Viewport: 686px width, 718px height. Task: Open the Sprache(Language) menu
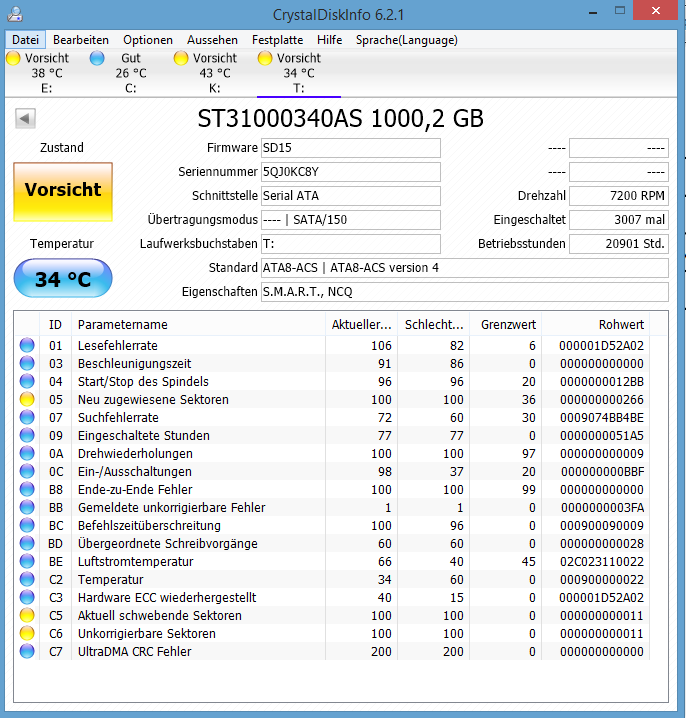coord(407,40)
